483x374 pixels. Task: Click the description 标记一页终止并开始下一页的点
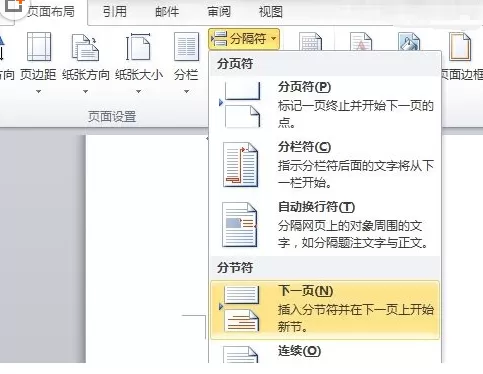coord(356,114)
